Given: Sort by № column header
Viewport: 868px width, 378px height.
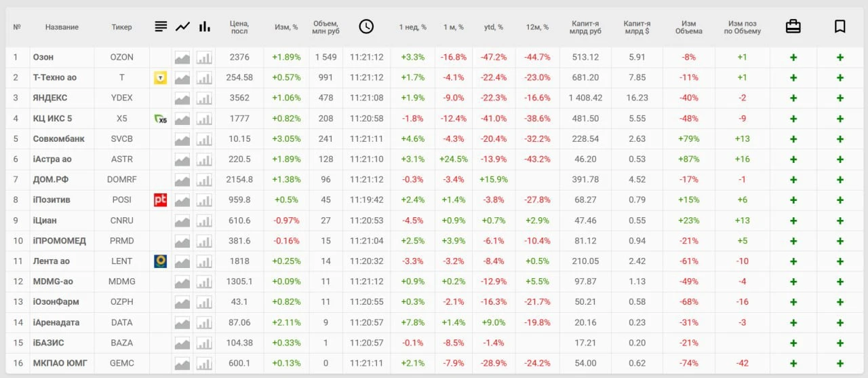Looking at the screenshot, I should (17, 27).
